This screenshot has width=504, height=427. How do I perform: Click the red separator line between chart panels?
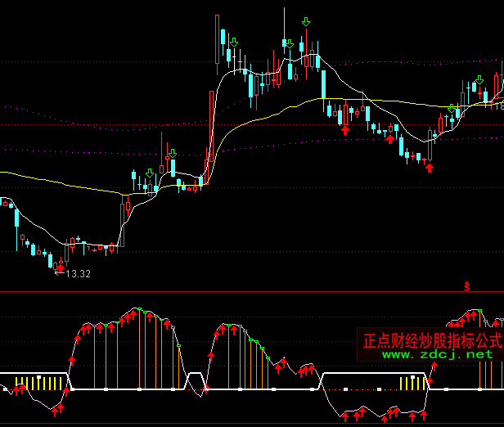pyautogui.click(x=245, y=291)
